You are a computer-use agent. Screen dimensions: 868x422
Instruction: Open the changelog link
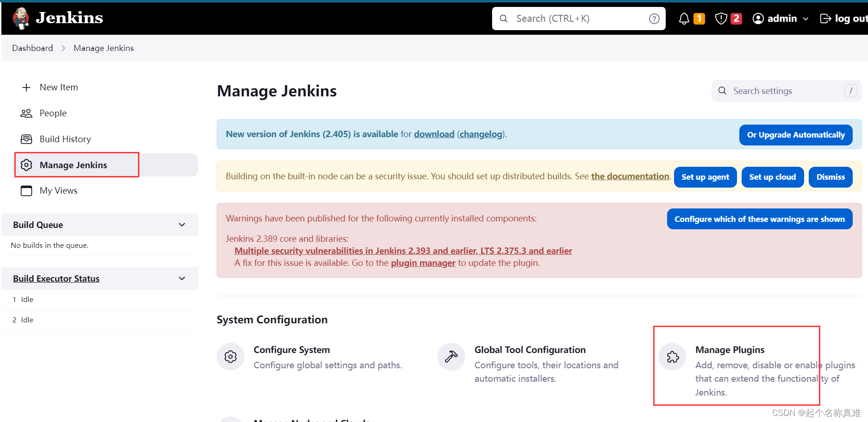coord(481,134)
